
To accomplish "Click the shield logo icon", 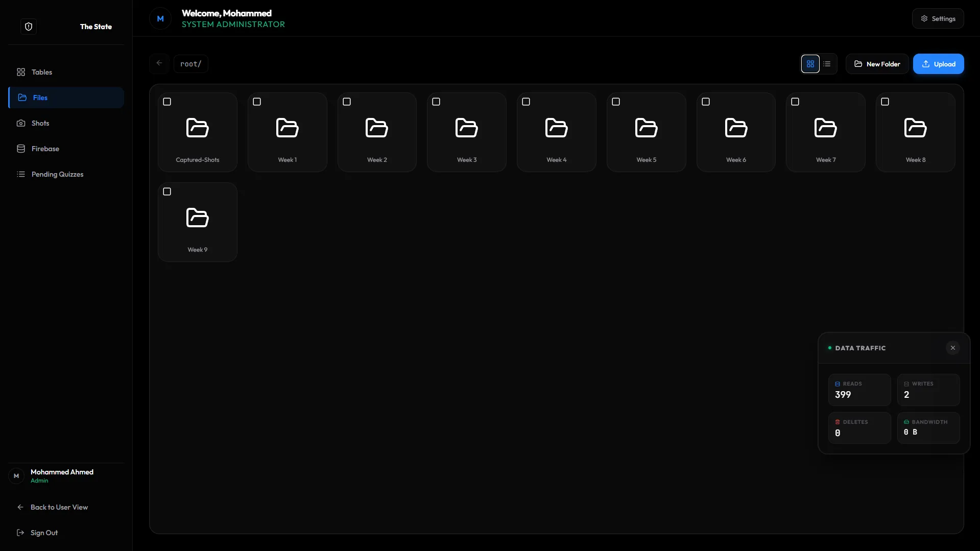I will coord(29,27).
